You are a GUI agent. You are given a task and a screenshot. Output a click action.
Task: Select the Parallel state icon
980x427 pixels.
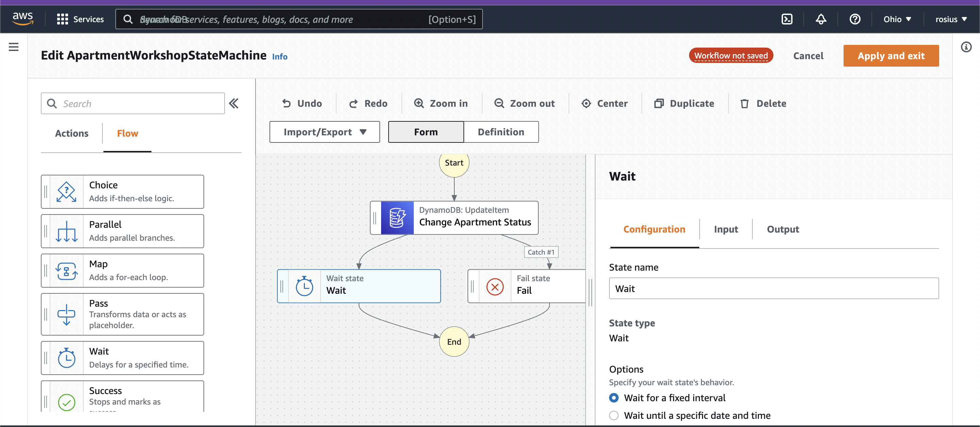point(67,231)
